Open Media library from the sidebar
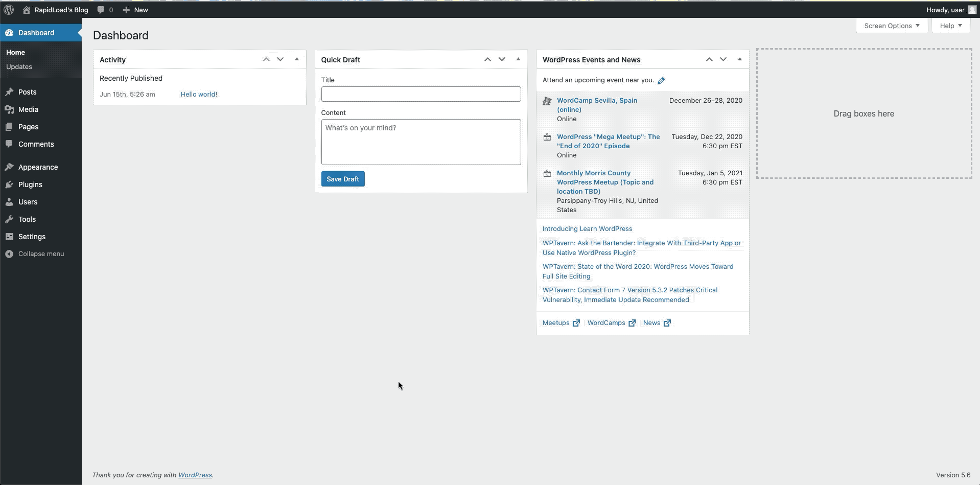980x485 pixels. pyautogui.click(x=28, y=109)
